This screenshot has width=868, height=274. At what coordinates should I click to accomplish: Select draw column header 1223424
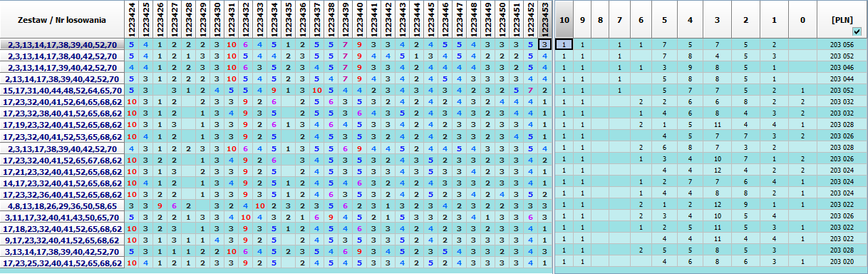pyautogui.click(x=132, y=19)
